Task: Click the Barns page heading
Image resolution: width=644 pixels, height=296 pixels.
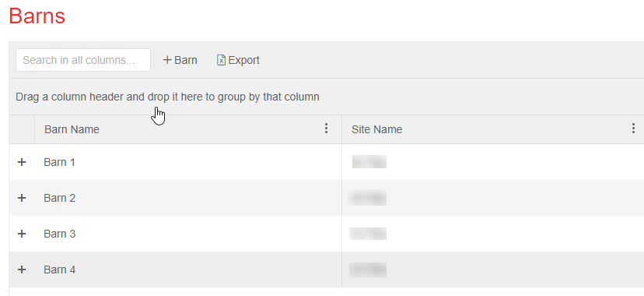Action: [x=37, y=16]
